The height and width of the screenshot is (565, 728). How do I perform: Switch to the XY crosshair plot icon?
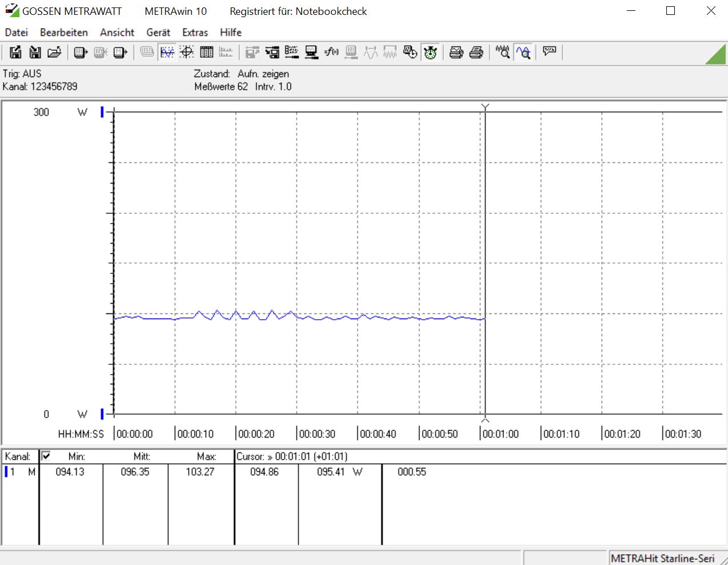pos(186,53)
